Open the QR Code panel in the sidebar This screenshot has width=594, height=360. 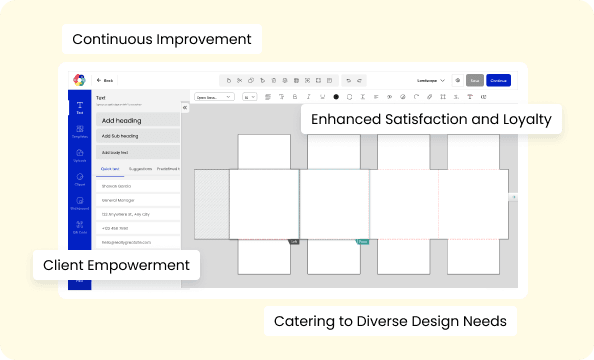click(80, 227)
